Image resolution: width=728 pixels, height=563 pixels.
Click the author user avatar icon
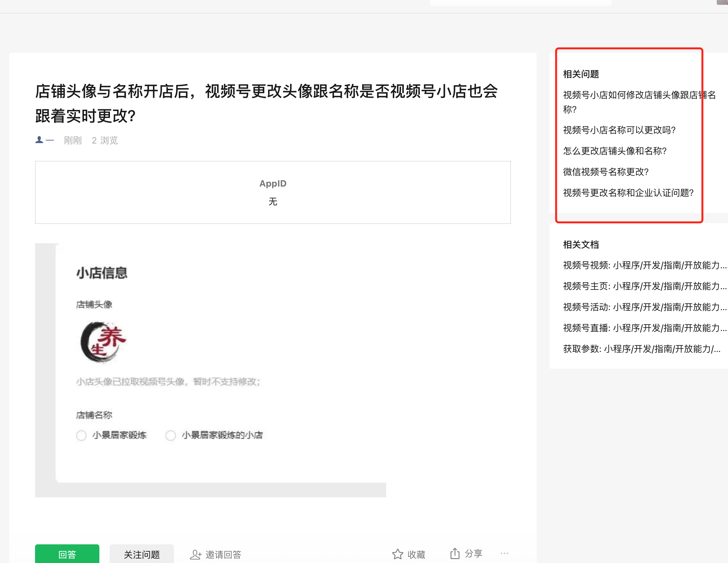pyautogui.click(x=39, y=140)
